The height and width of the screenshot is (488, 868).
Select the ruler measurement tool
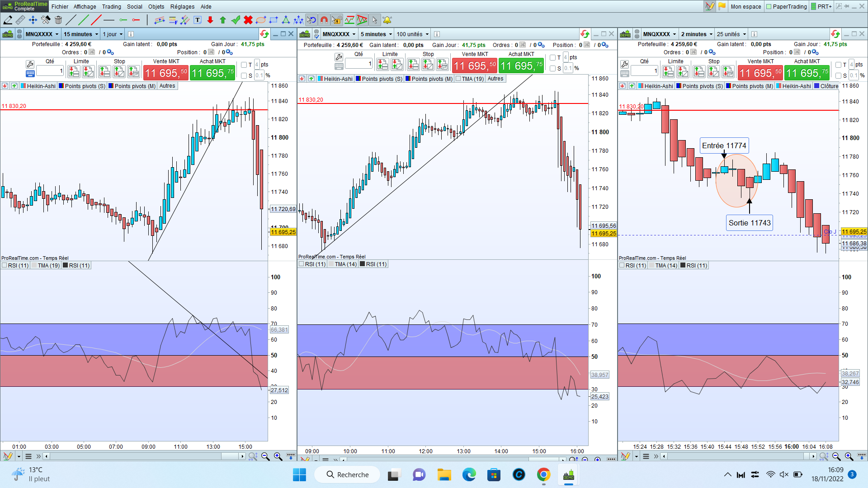point(20,20)
